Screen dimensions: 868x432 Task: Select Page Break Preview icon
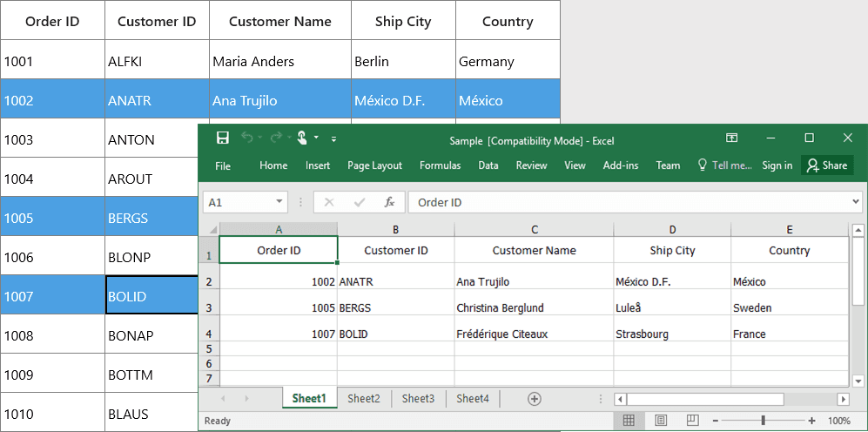(x=692, y=421)
